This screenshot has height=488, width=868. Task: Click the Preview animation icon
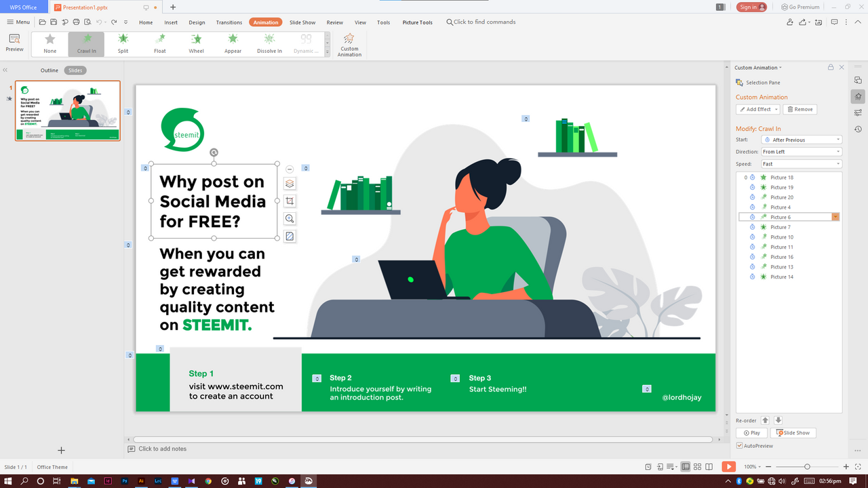[14, 43]
